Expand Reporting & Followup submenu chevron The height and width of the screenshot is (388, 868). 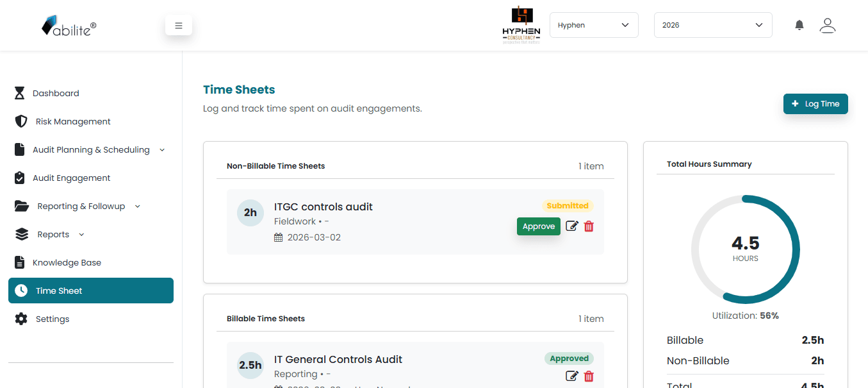[x=138, y=206]
